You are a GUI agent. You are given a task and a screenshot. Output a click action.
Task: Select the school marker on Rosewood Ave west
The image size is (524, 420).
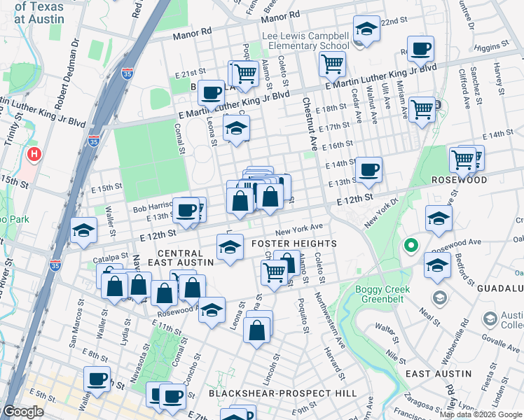point(212,311)
